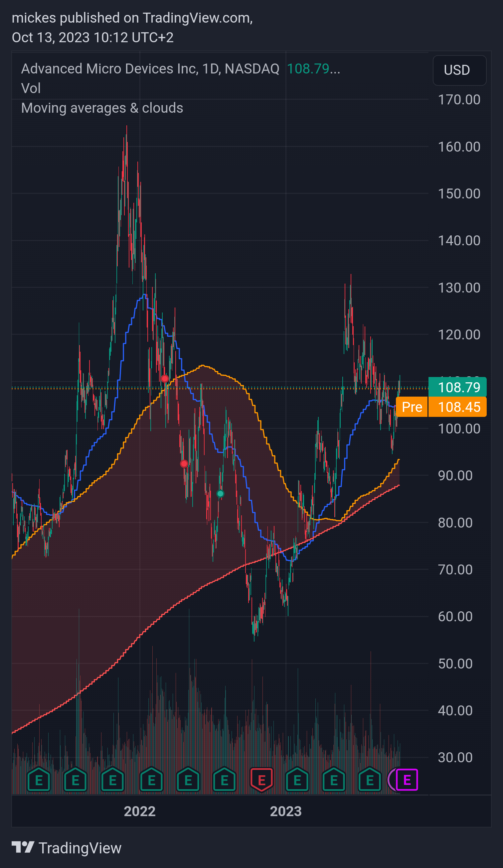Click the 40.00 price axis label
Viewport: 503px width, 868px height.
click(x=455, y=710)
